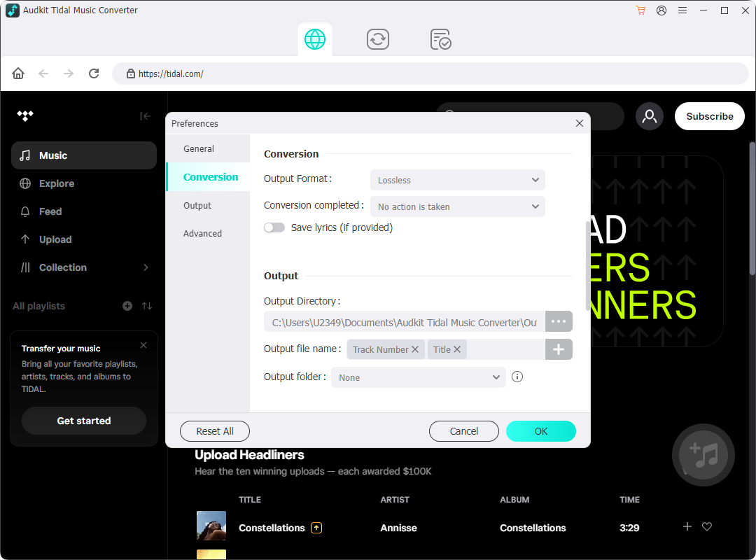This screenshot has height=560, width=756.
Task: Open the Output folder dropdown
Action: coord(418,377)
